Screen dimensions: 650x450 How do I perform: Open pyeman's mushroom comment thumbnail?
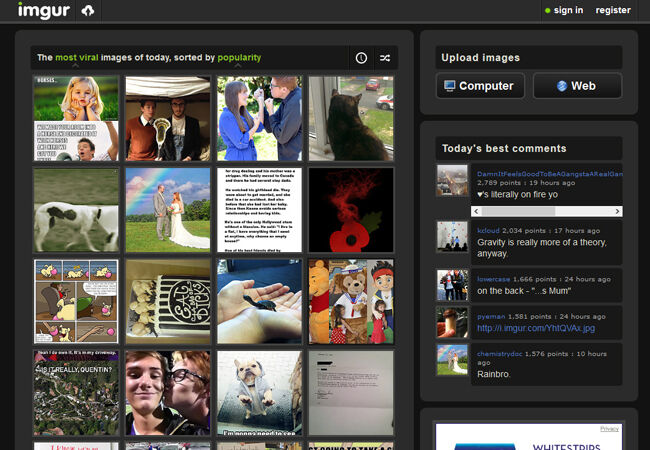(452, 322)
